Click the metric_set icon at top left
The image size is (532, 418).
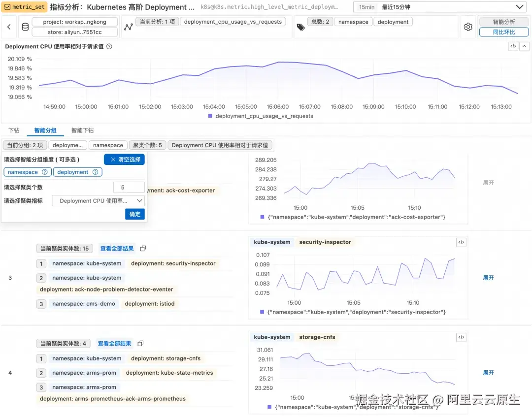point(7,7)
